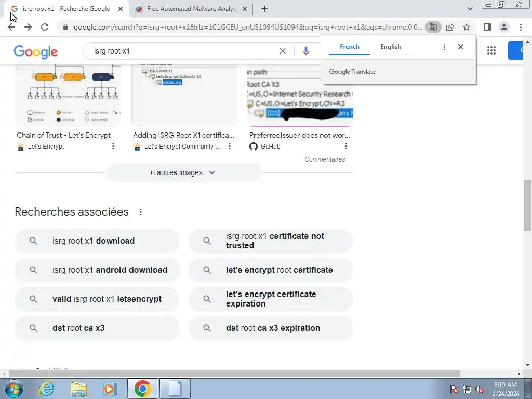This screenshot has width=532, height=399.
Task: Search isrg root x1 download
Action: 97,241
